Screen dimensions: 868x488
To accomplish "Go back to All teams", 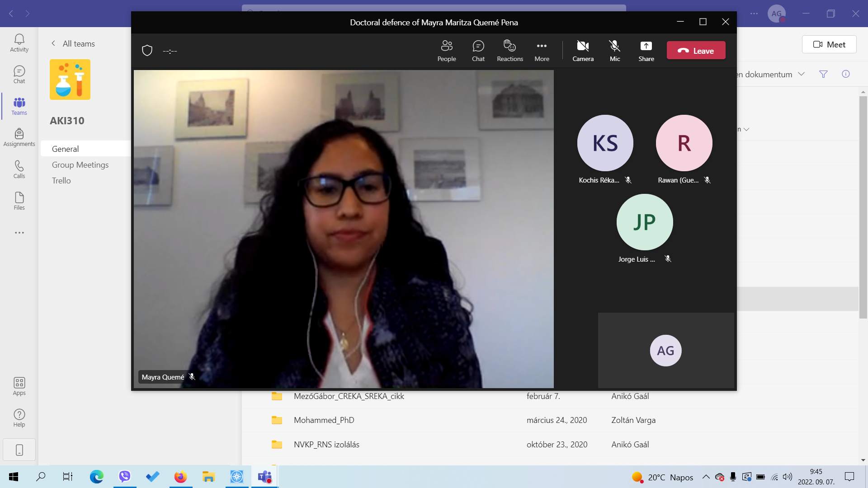I will 73,43.
